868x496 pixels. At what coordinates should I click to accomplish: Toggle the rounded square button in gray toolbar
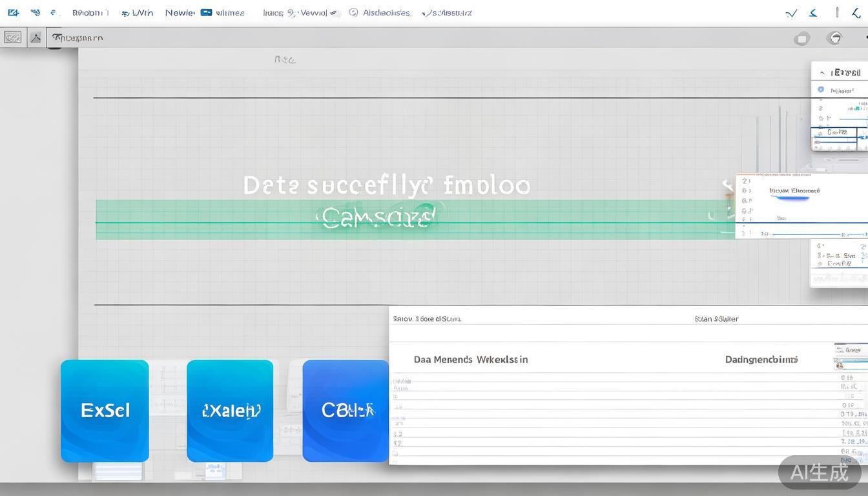(801, 39)
